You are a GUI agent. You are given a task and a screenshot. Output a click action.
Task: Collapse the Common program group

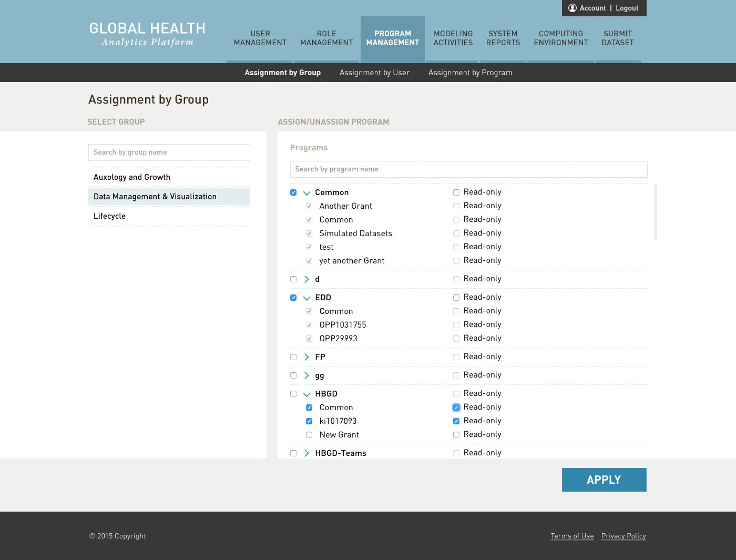(306, 192)
